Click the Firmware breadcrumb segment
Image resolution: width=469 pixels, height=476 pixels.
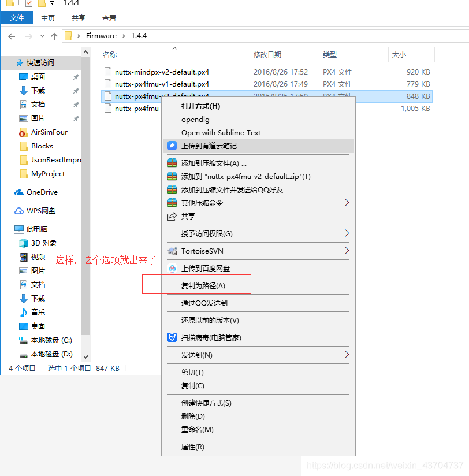(101, 36)
